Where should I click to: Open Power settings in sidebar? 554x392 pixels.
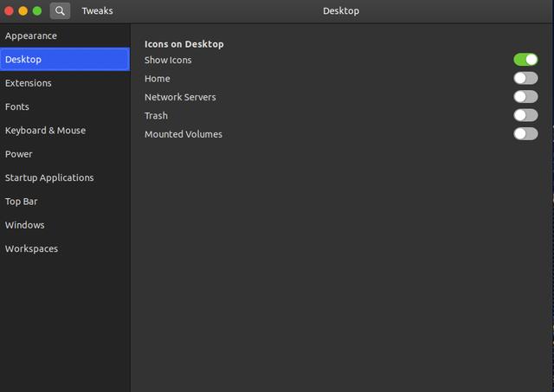(x=65, y=154)
